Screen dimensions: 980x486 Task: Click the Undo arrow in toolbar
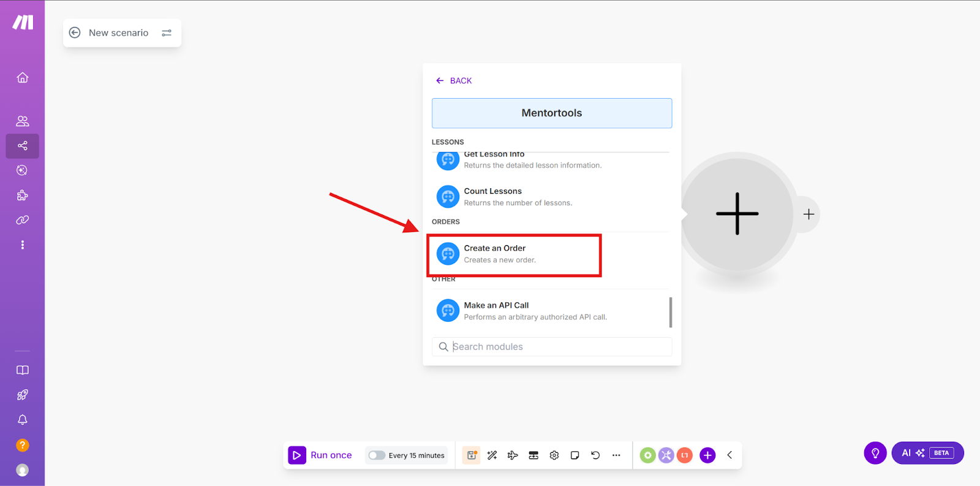click(595, 455)
